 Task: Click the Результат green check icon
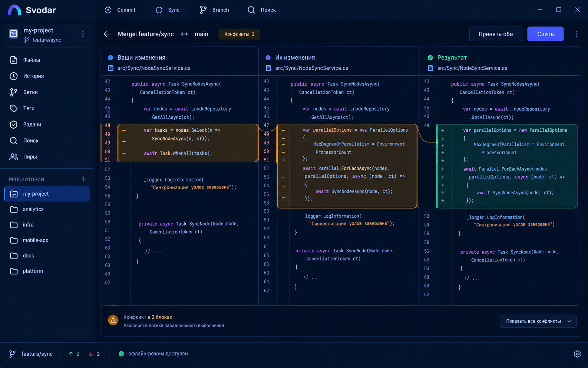tap(430, 57)
